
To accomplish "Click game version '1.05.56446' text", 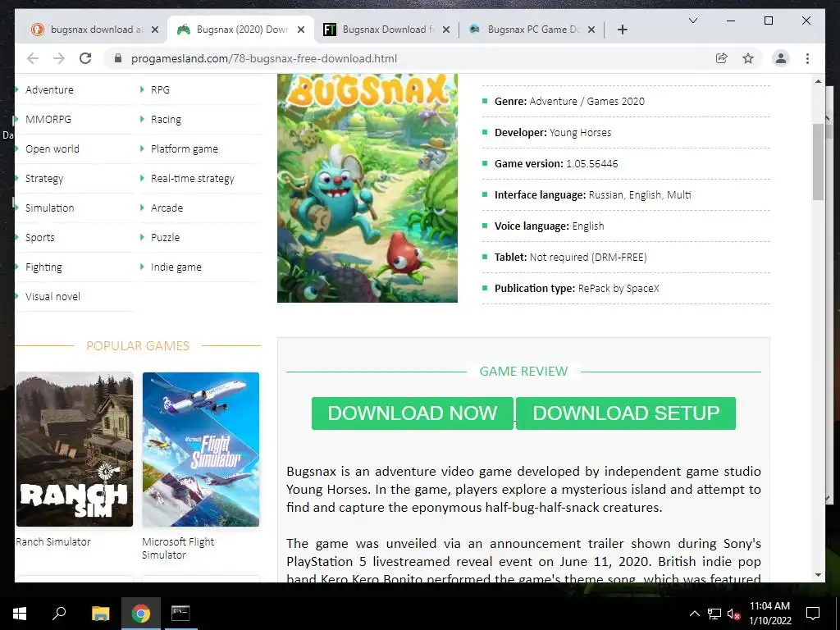I will coord(591,163).
